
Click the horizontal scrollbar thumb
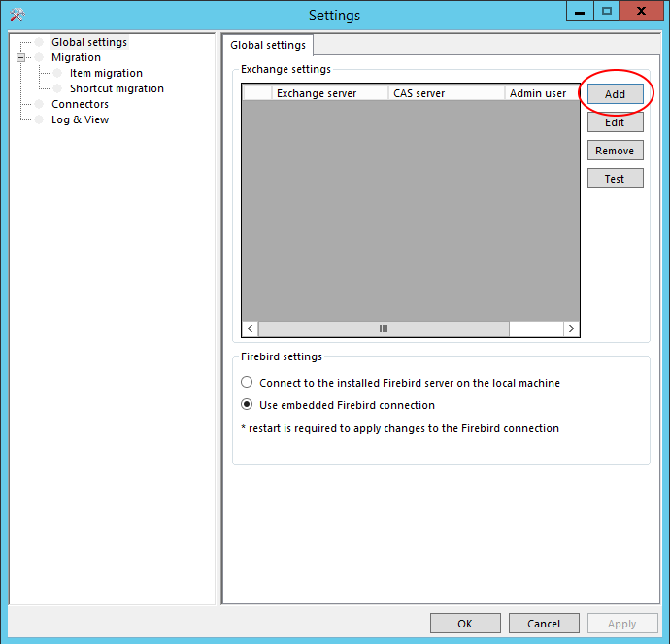[x=384, y=328]
